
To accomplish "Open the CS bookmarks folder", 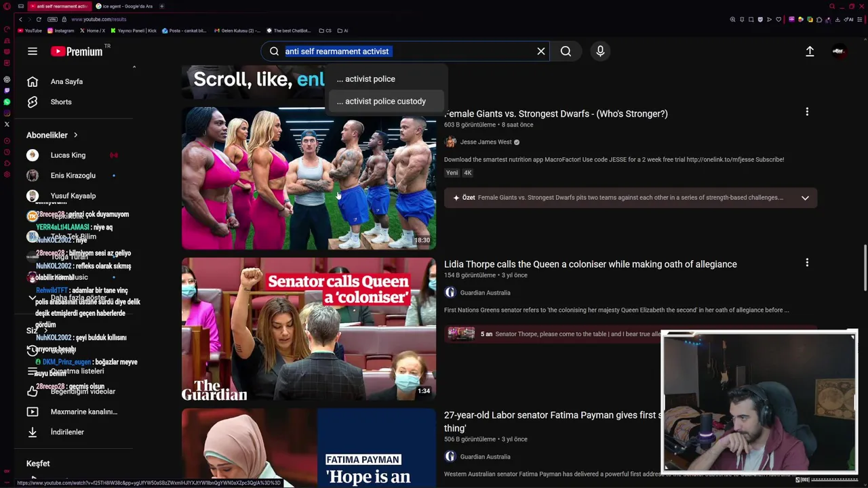I will coord(325,30).
